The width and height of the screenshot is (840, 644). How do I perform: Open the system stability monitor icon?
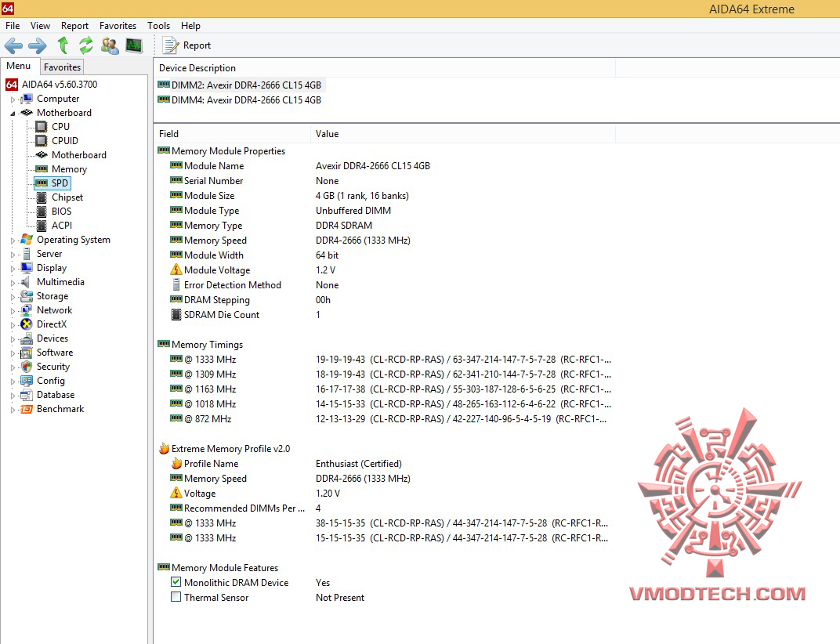[134, 45]
